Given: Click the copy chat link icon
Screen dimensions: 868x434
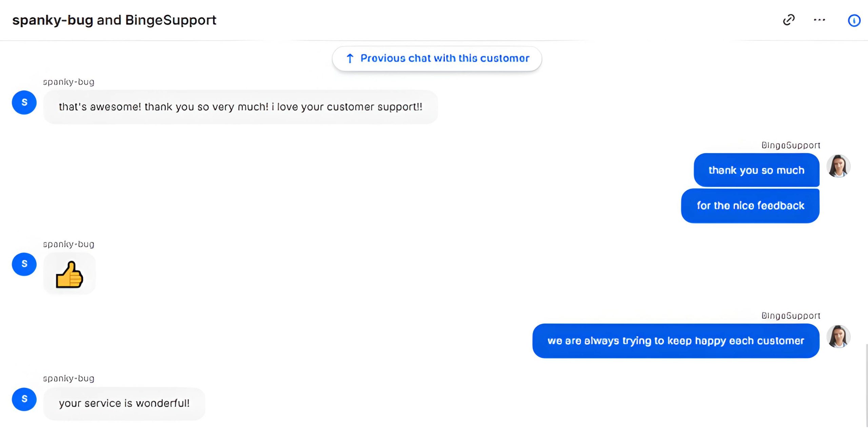Looking at the screenshot, I should (789, 20).
